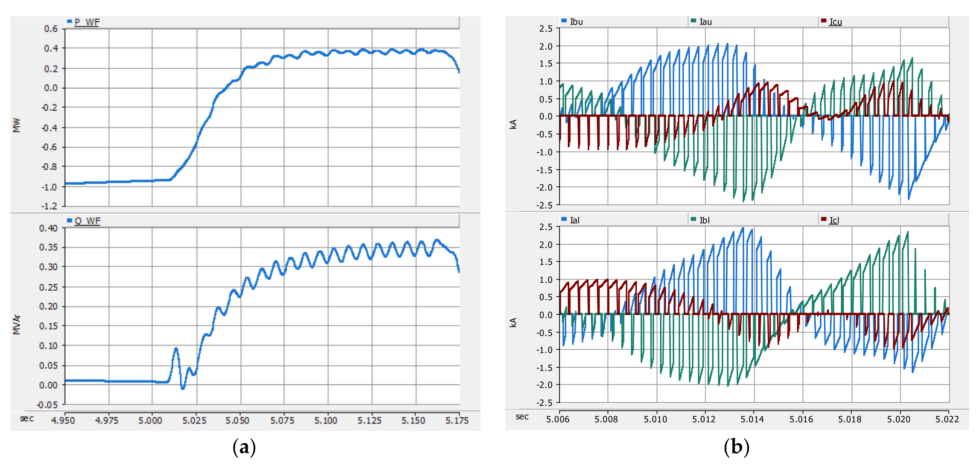Screen dimensions: 980x468
Task: Click the Q_WF legend label
Action: coord(87,221)
